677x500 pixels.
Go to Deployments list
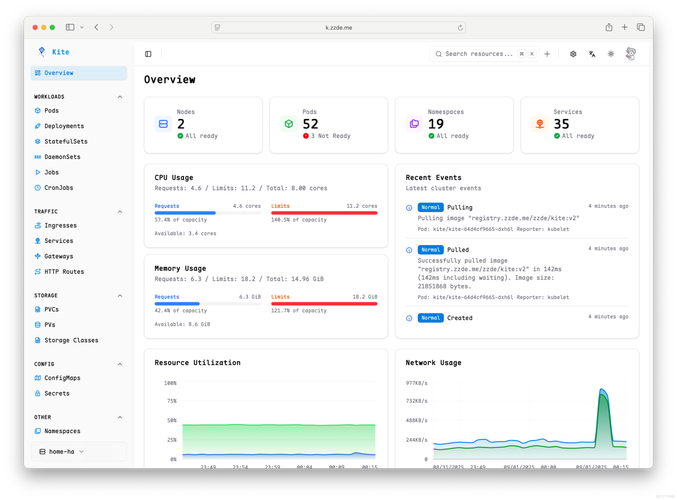point(64,126)
